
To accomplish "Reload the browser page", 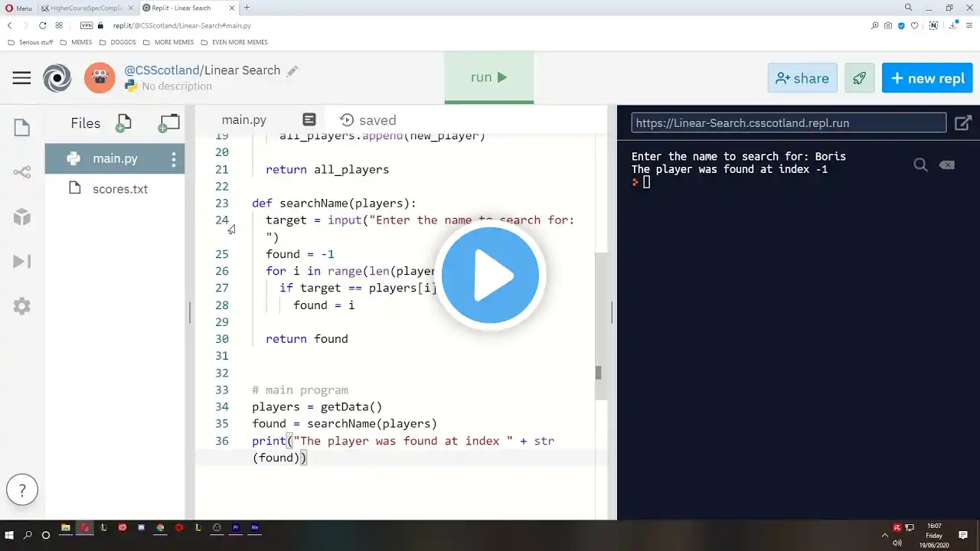I will (x=43, y=25).
